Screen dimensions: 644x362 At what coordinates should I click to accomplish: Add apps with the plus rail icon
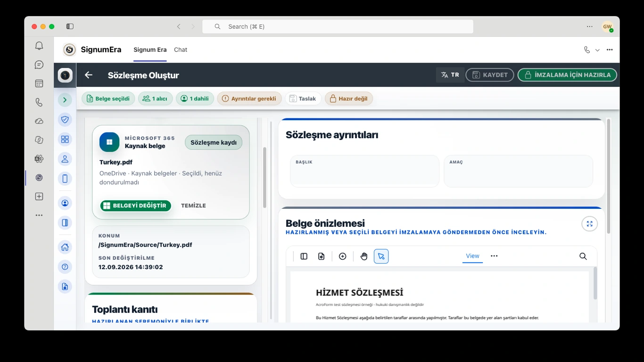tap(39, 197)
